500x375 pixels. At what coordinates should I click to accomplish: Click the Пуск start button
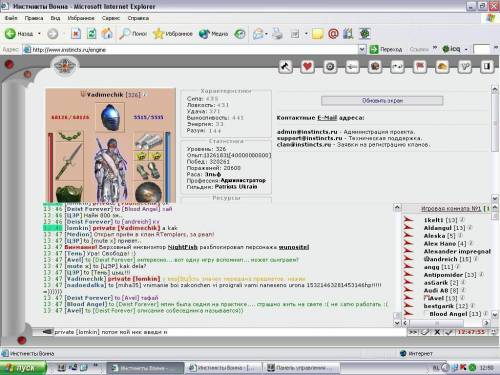[23, 368]
